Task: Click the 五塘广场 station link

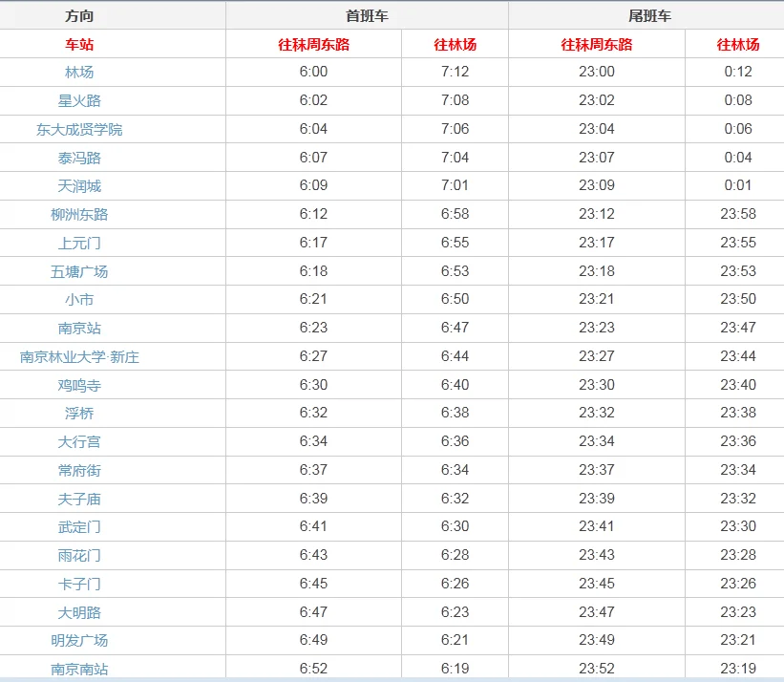Action: pyautogui.click(x=79, y=271)
